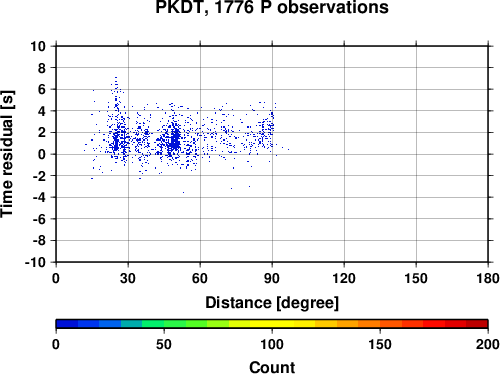The image size is (500, 374).
Task: Click the 'Count' colorbar label
Action: [x=272, y=367]
